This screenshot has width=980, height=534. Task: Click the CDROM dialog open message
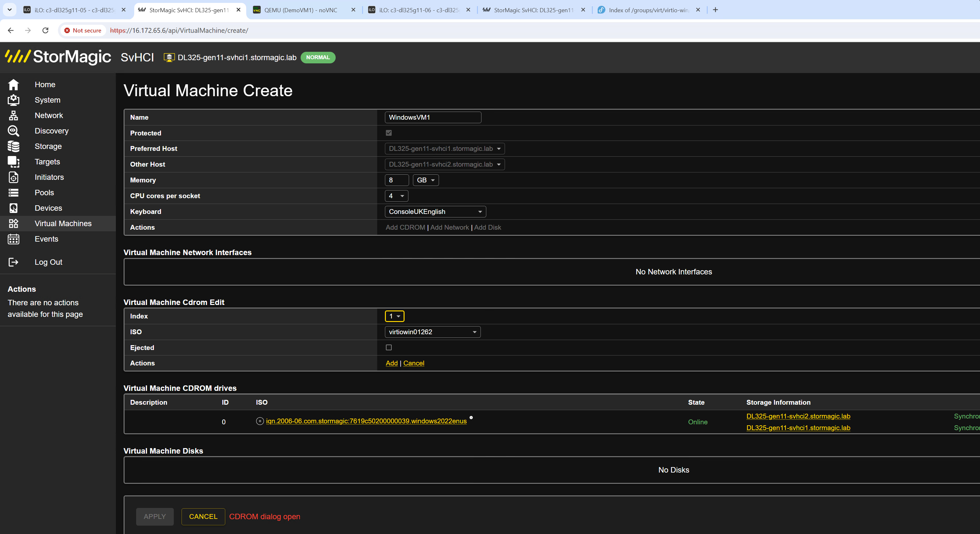click(x=265, y=517)
